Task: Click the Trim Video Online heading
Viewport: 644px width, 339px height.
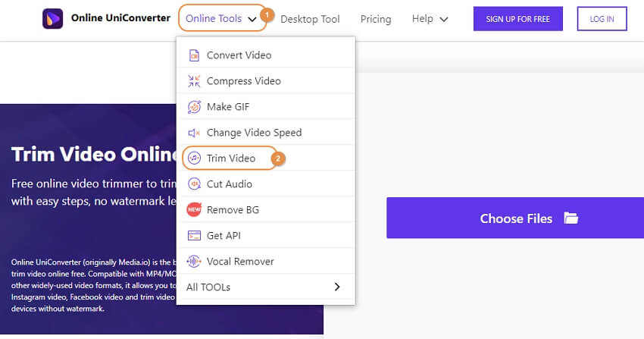Action: pos(94,155)
